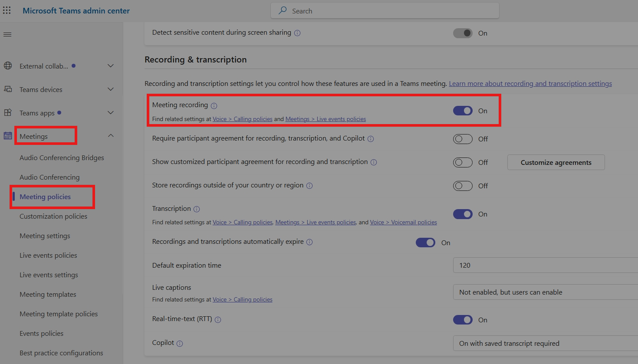
Task: Show info for Show customized participant agreement
Action: (374, 162)
